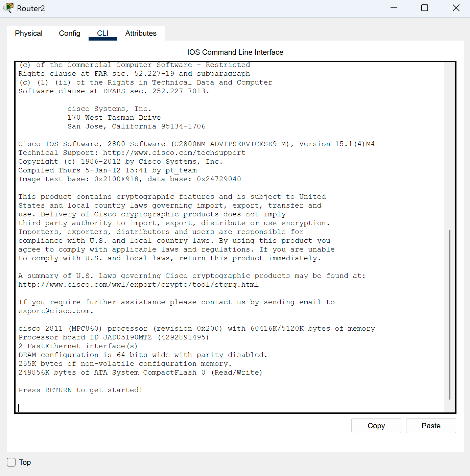The height and width of the screenshot is (476, 470).
Task: Click the 'Compiled Thurs 5-Jan-12' line
Action: [108, 170]
